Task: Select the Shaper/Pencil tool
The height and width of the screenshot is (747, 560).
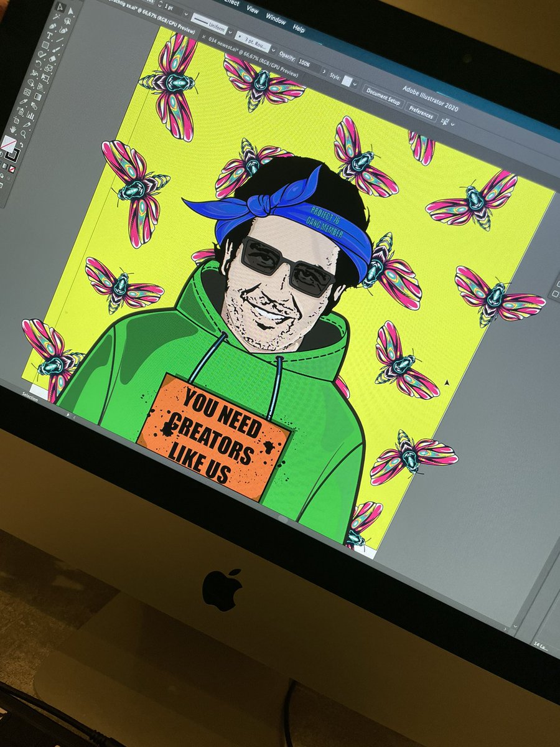Action: [41, 54]
